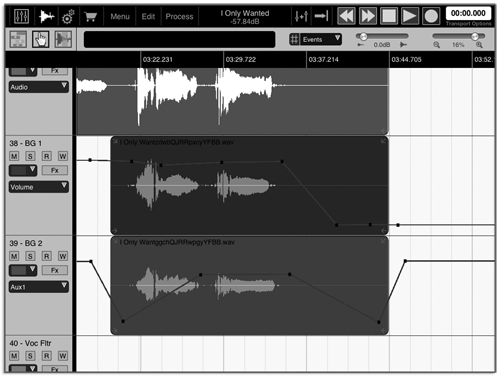Select the waveform gain tool icon
500x377 pixels.
tap(63, 39)
